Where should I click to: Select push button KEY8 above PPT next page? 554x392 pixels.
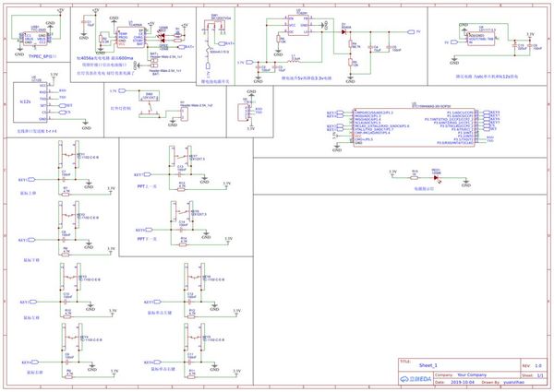182,211
